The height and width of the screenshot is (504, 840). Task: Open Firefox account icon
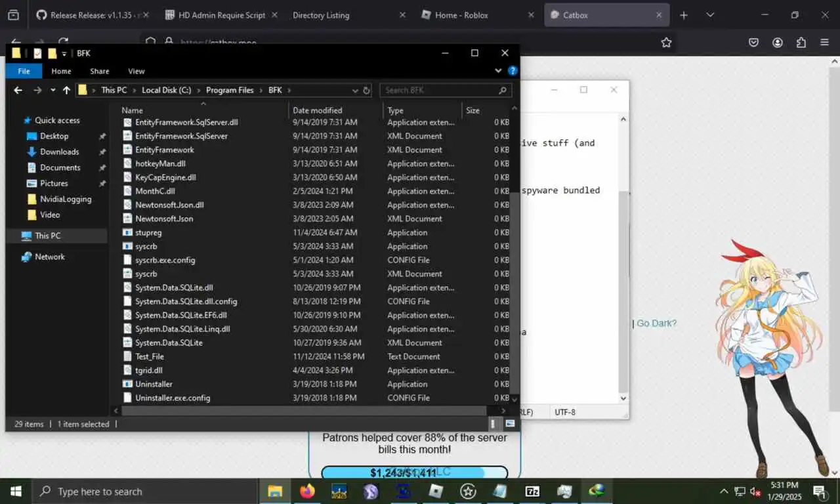[x=778, y=43]
